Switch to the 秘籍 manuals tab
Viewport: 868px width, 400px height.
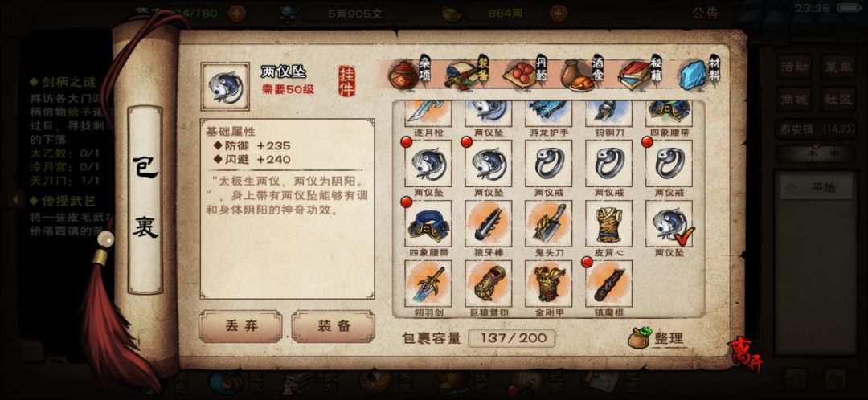(x=641, y=74)
